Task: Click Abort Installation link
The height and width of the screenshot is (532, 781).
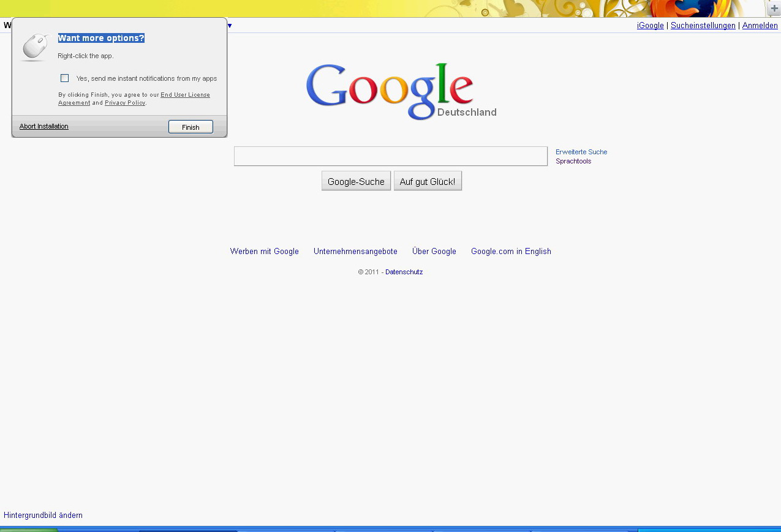Action: click(44, 126)
